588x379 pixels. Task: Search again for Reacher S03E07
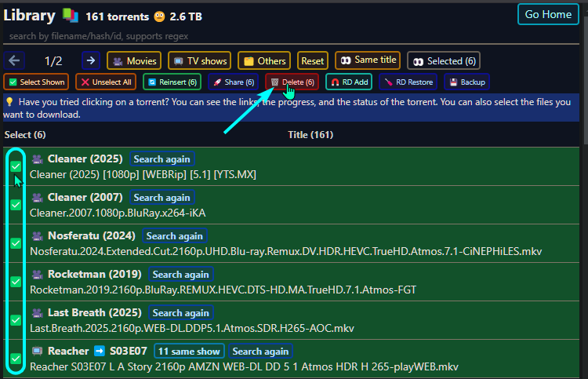[260, 352]
